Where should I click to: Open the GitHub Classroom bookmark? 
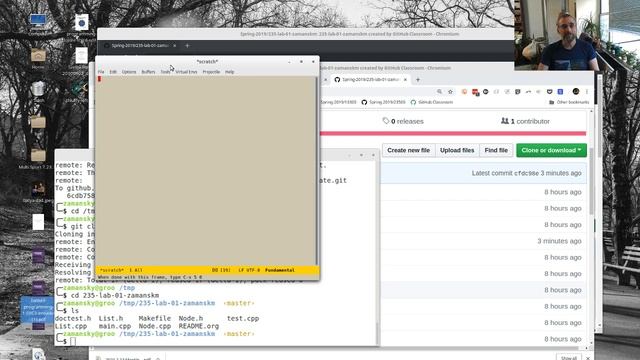pos(432,102)
